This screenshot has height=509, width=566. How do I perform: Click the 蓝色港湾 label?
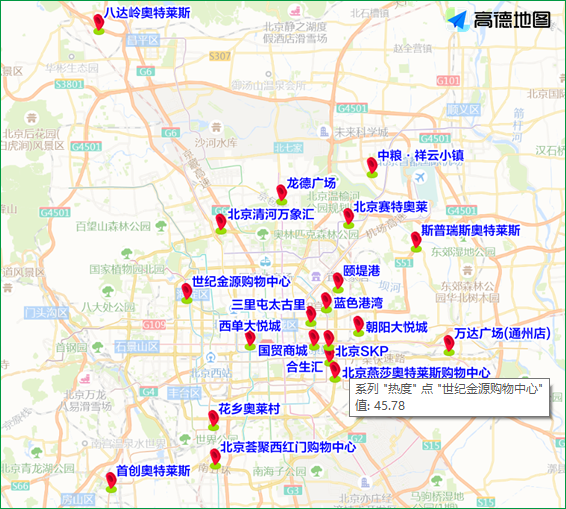point(358,303)
